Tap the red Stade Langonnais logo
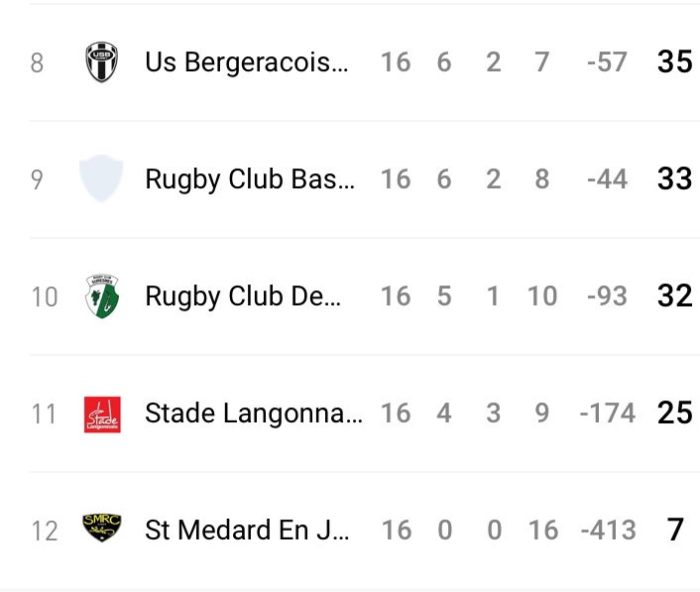This screenshot has width=700, height=592. coord(101,414)
